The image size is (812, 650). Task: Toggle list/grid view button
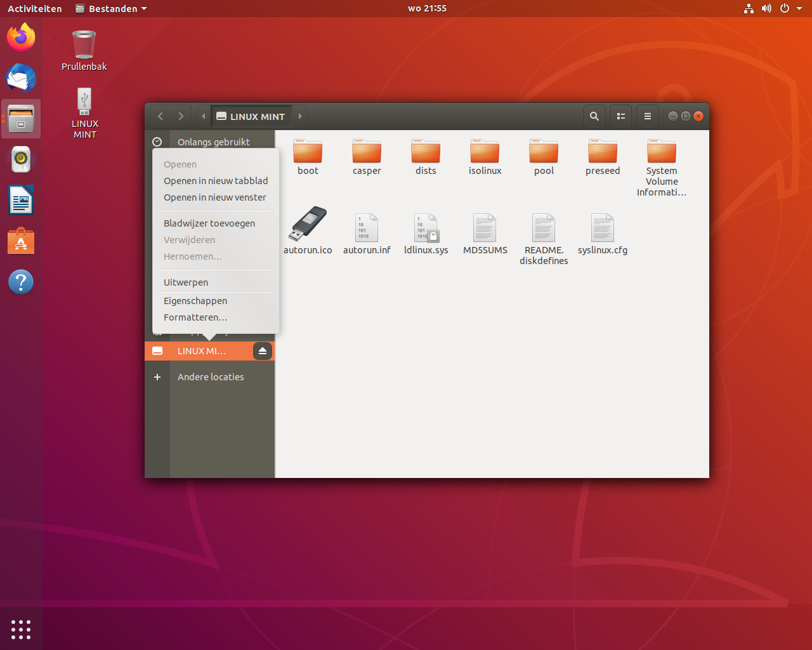click(621, 116)
